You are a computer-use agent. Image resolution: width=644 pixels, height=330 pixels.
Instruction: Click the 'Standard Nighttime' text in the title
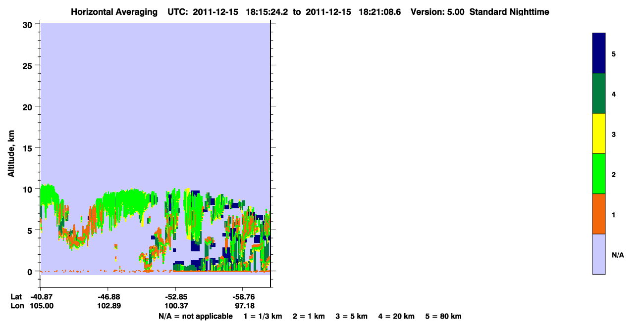[509, 12]
